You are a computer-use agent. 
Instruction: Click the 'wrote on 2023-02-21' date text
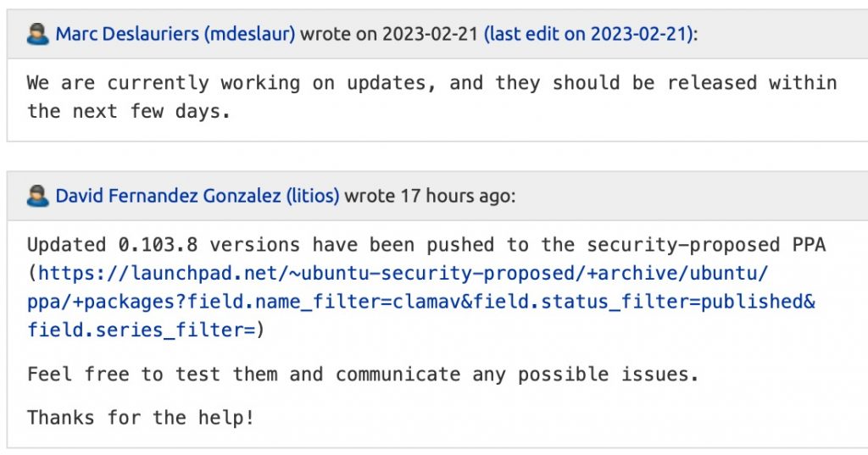(389, 35)
